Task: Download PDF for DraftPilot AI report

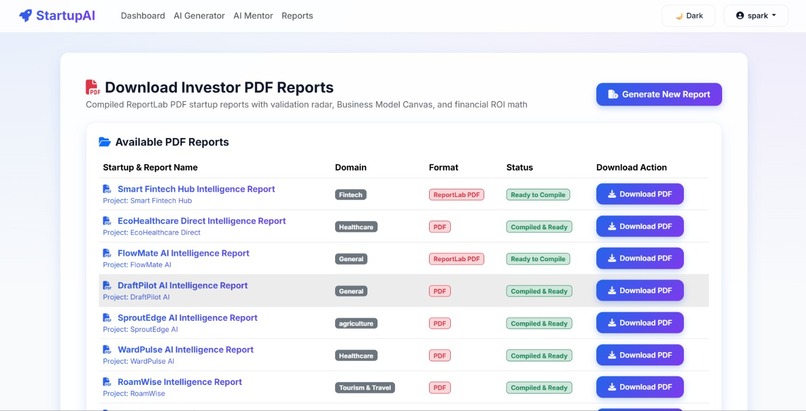Action: click(640, 291)
